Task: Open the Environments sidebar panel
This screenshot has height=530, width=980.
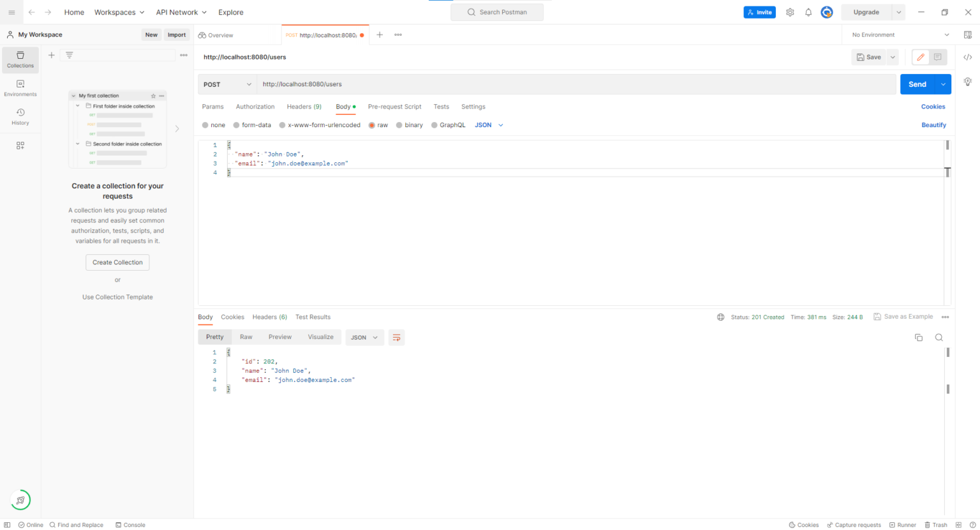Action: pos(20,88)
